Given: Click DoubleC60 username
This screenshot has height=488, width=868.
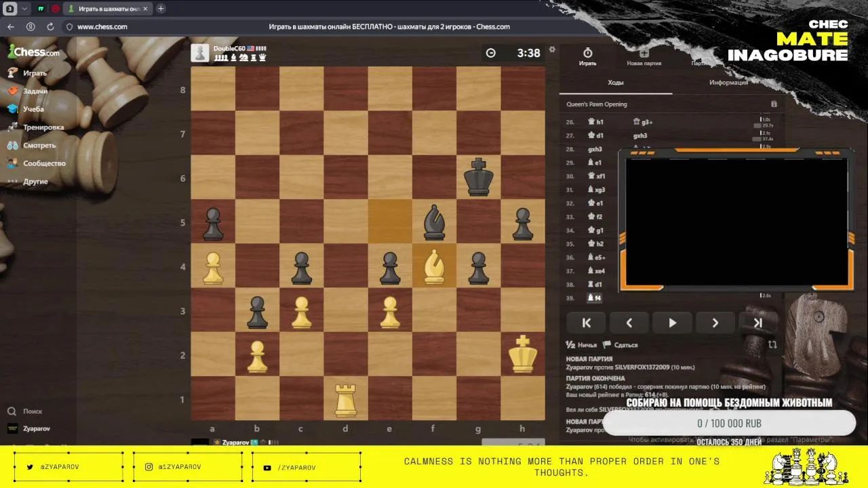Looking at the screenshot, I should [229, 49].
